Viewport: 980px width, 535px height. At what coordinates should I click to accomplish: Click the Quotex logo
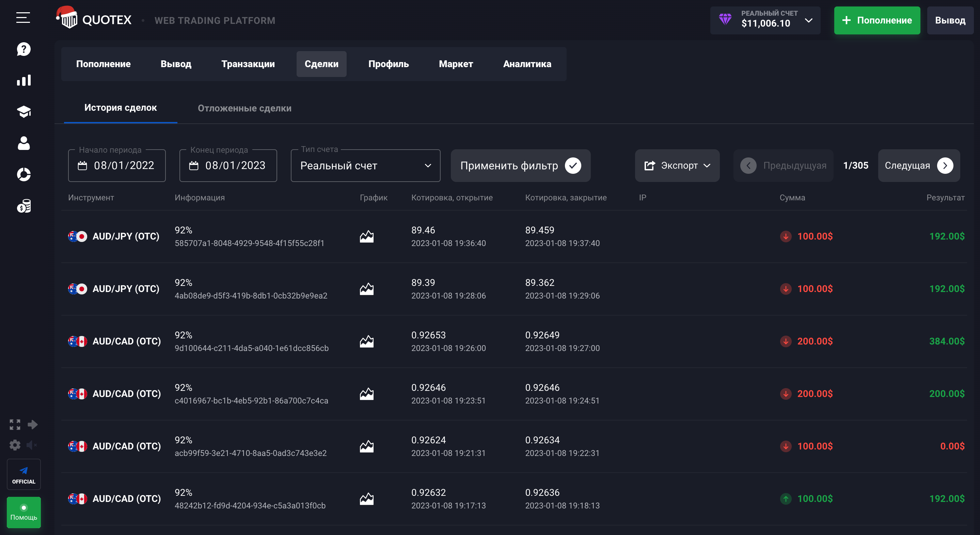click(x=94, y=18)
